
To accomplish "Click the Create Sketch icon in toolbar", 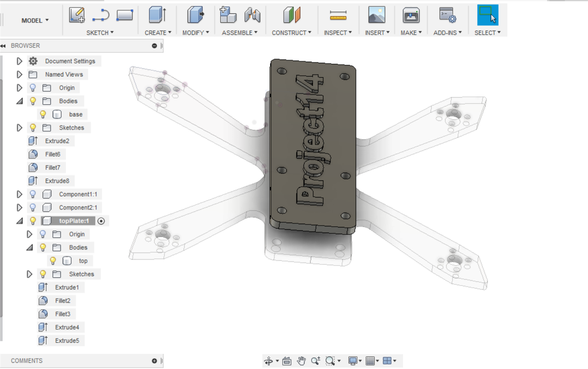I will tap(77, 15).
